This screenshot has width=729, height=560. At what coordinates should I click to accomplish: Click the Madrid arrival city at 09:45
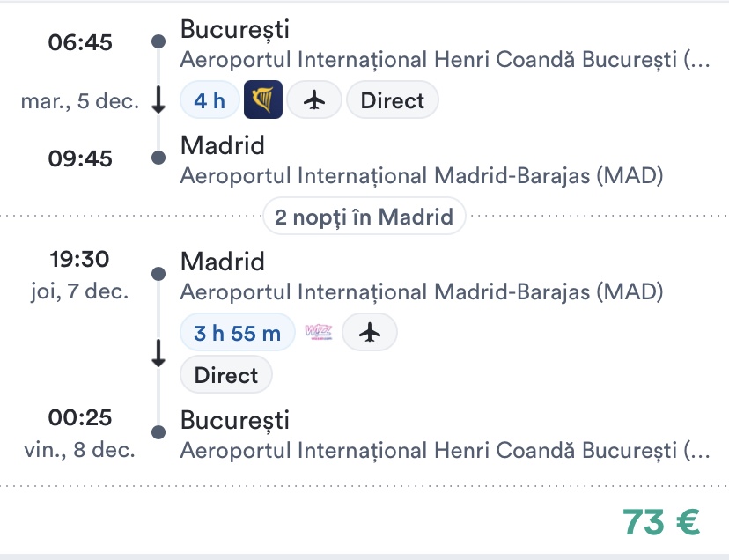point(222,144)
